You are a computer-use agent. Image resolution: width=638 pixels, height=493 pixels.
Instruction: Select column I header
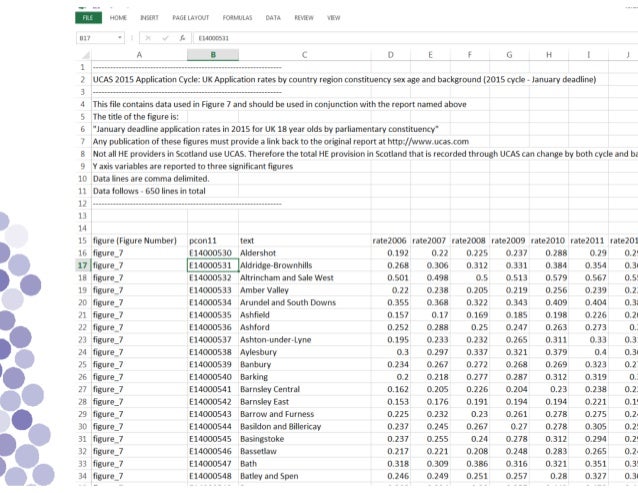point(588,55)
